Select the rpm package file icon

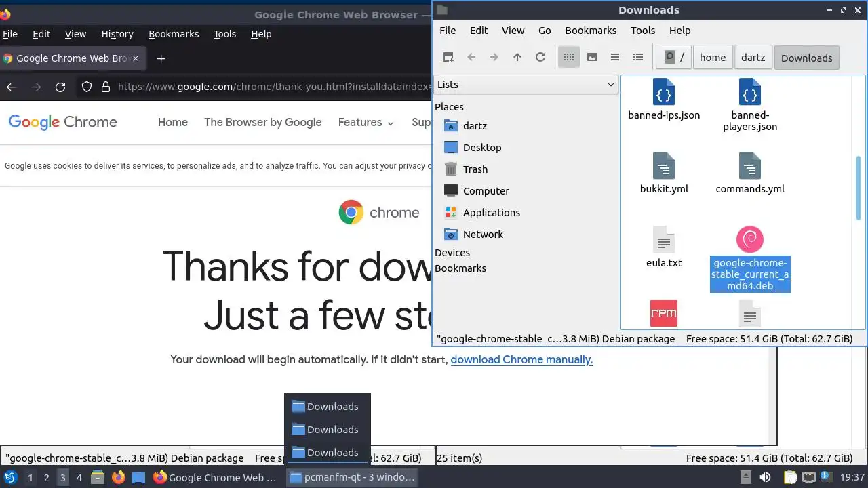click(x=664, y=313)
